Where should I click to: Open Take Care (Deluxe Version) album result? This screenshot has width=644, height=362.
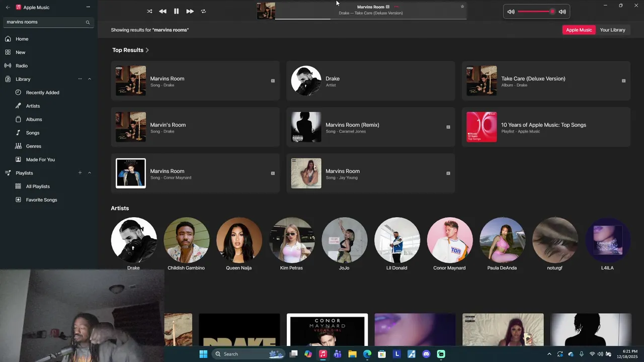[546, 81]
